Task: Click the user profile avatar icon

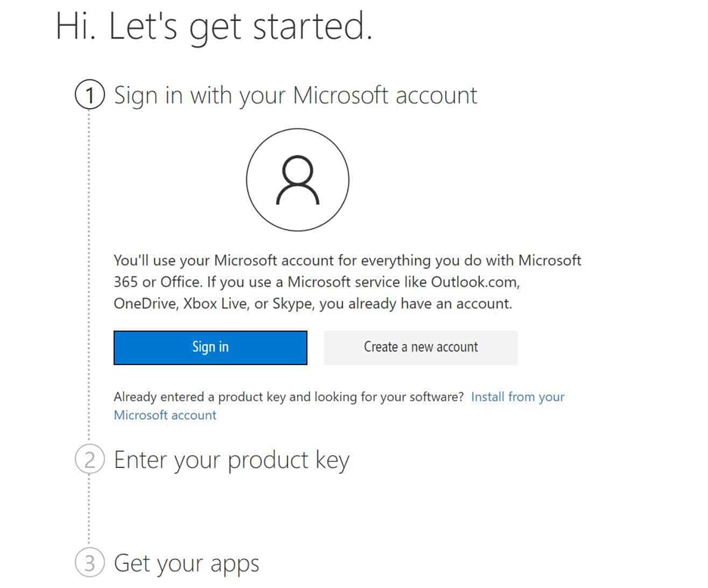Action: click(298, 179)
